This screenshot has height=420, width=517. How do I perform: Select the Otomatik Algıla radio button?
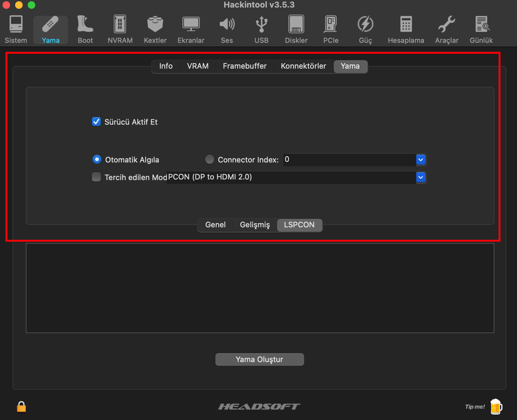pos(97,160)
